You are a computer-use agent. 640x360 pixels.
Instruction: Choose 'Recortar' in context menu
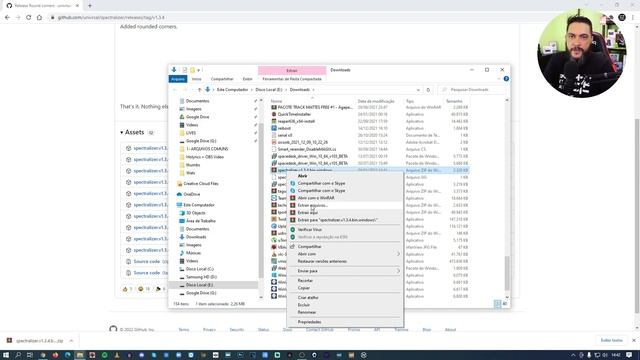click(305, 280)
